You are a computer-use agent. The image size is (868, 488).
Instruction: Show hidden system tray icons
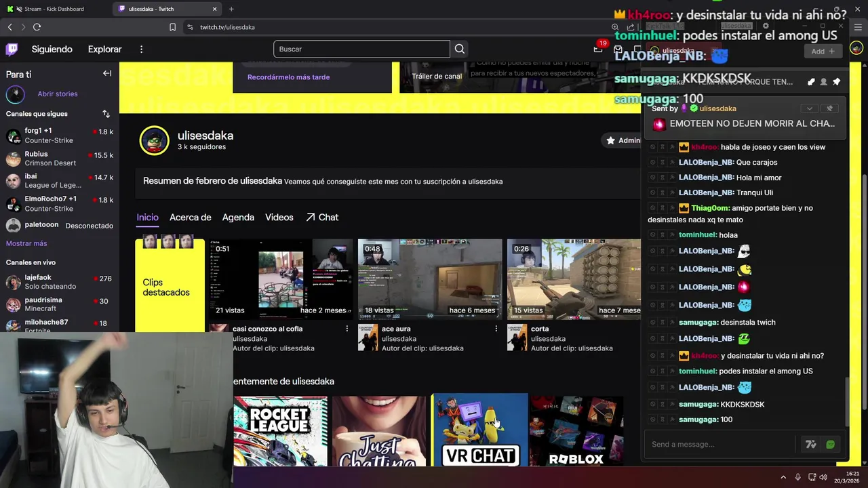coord(783,477)
